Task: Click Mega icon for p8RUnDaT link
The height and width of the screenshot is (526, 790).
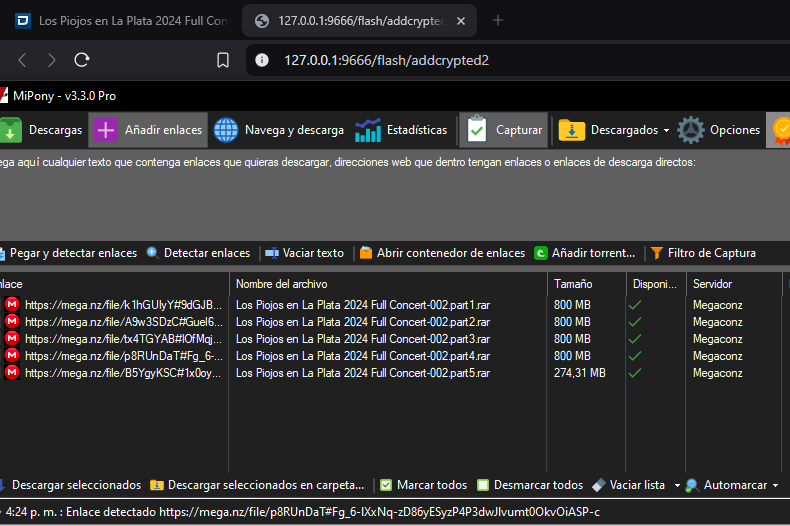Action: (12, 356)
